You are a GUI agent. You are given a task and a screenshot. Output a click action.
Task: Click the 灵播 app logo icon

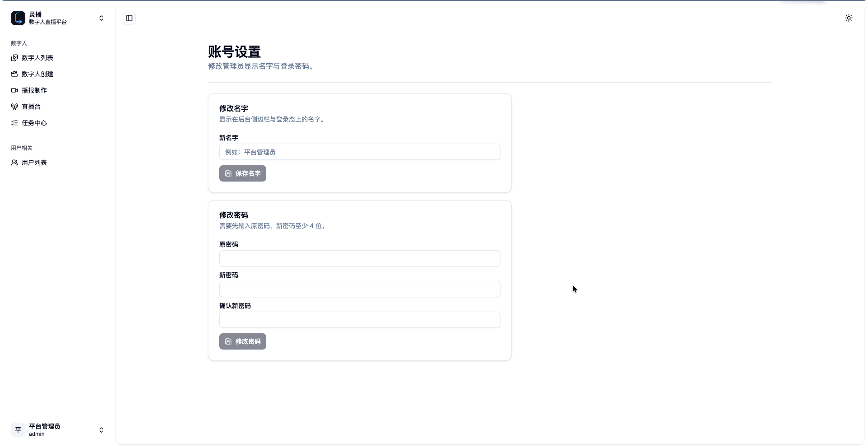click(18, 18)
